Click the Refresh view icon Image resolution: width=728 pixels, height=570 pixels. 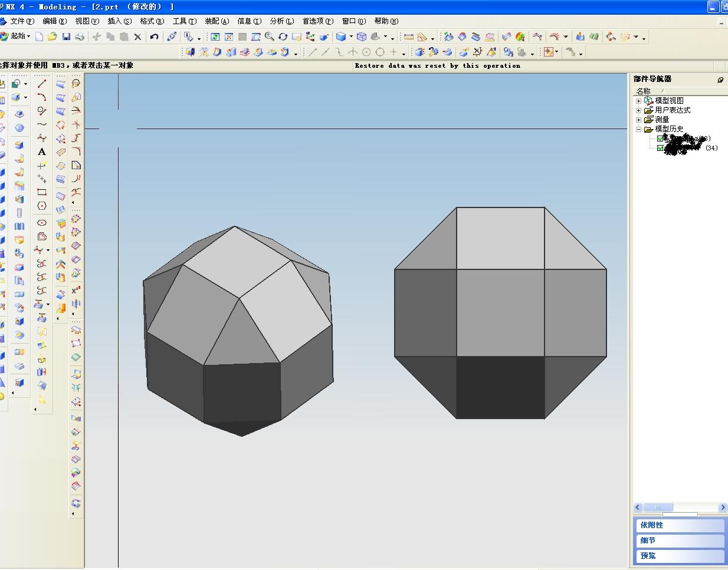tap(215, 37)
